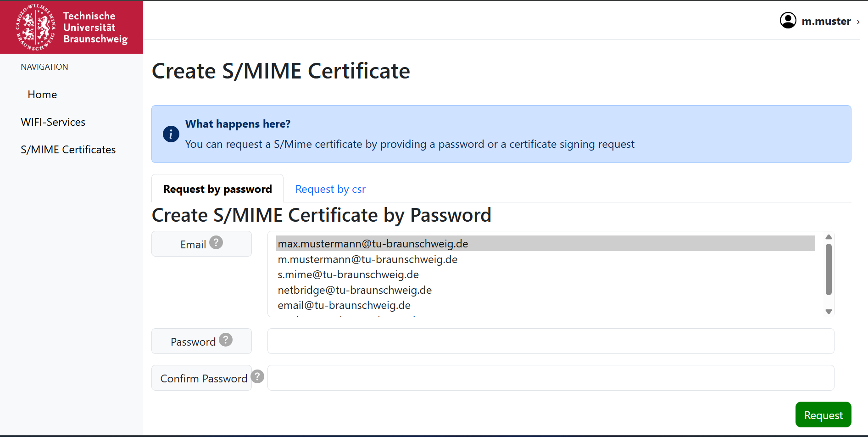Click the Email label box
This screenshot has width=868, height=437.
click(201, 244)
